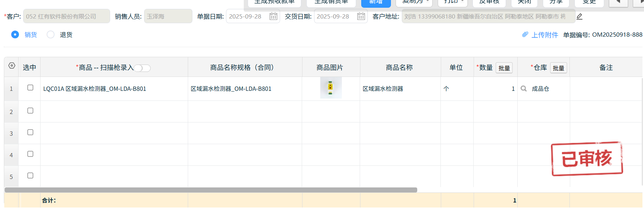Click the magnifier icon in 仓库 cell

pyautogui.click(x=523, y=88)
